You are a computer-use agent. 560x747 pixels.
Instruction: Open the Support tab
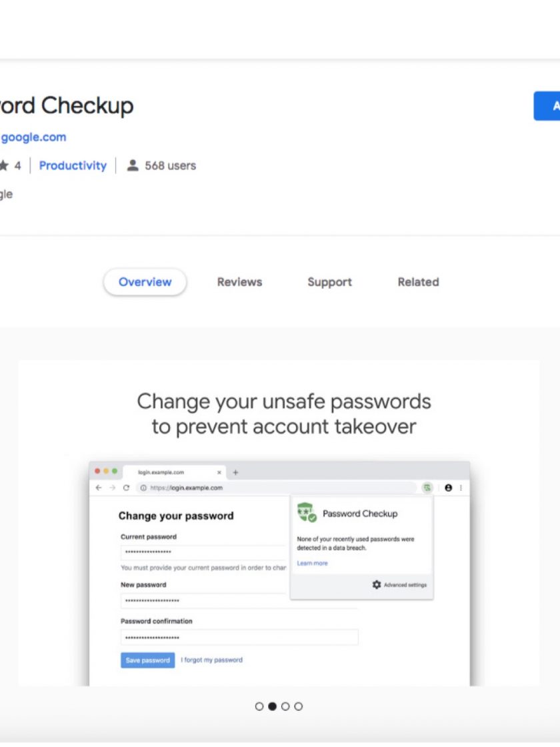(329, 282)
